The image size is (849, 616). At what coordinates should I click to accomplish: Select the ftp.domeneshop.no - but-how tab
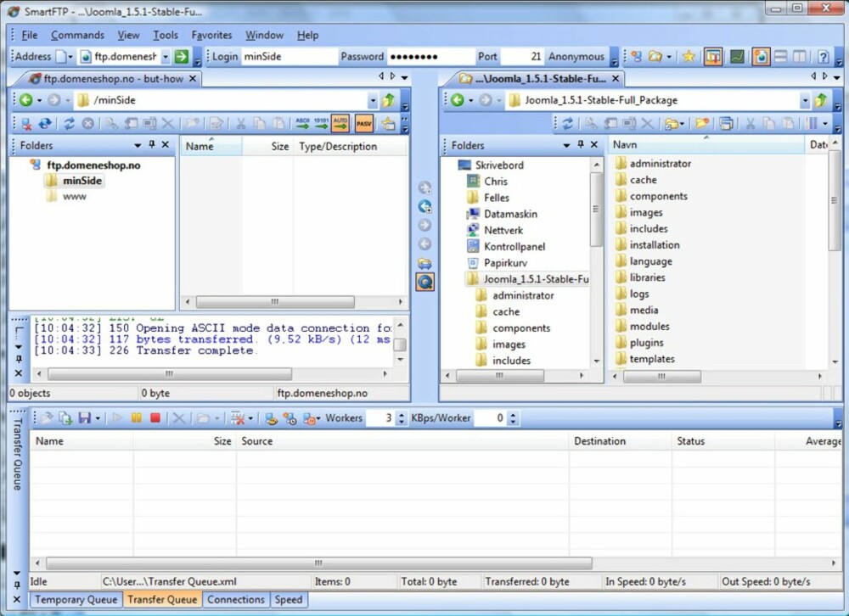[113, 79]
